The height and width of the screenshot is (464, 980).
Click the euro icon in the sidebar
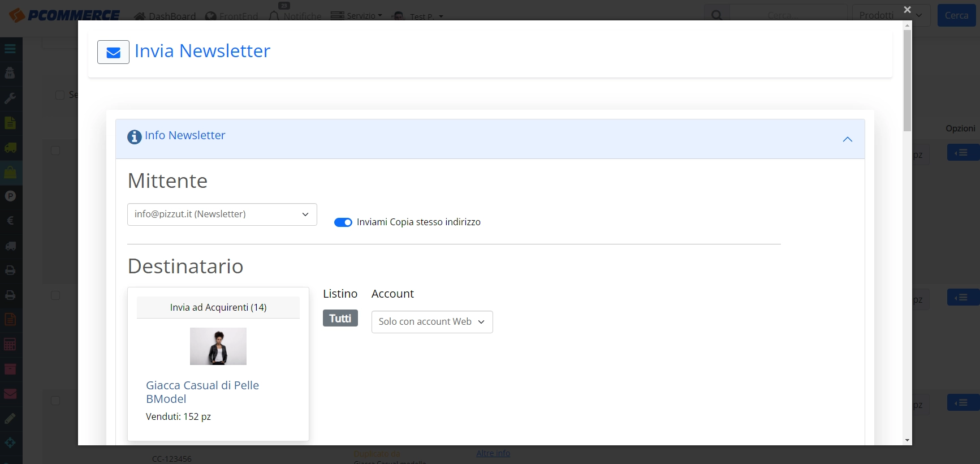tap(10, 221)
